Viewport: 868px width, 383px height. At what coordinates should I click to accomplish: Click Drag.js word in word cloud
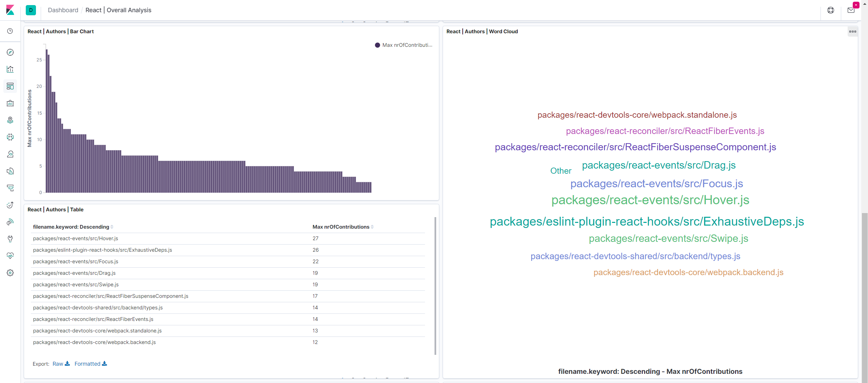point(659,165)
